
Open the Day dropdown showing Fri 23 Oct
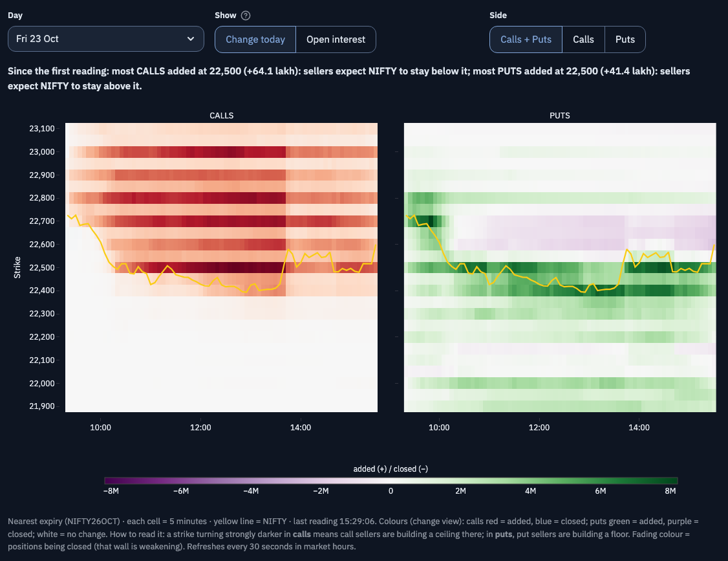(x=106, y=39)
